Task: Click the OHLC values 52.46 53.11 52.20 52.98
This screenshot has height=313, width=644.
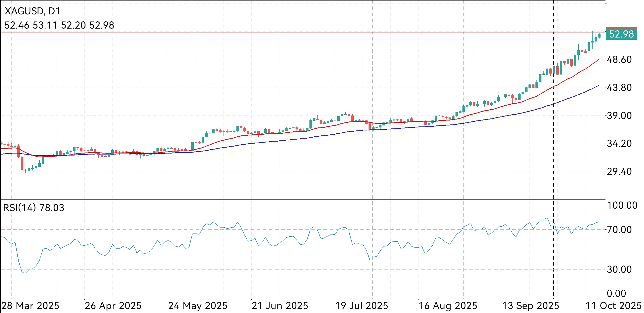Action: click(x=59, y=25)
